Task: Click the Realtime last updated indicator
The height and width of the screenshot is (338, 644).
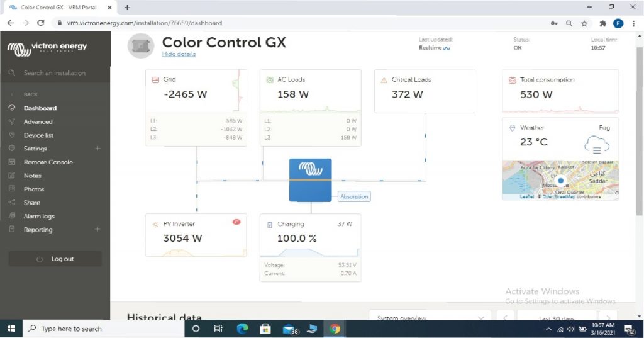Action: 435,48
